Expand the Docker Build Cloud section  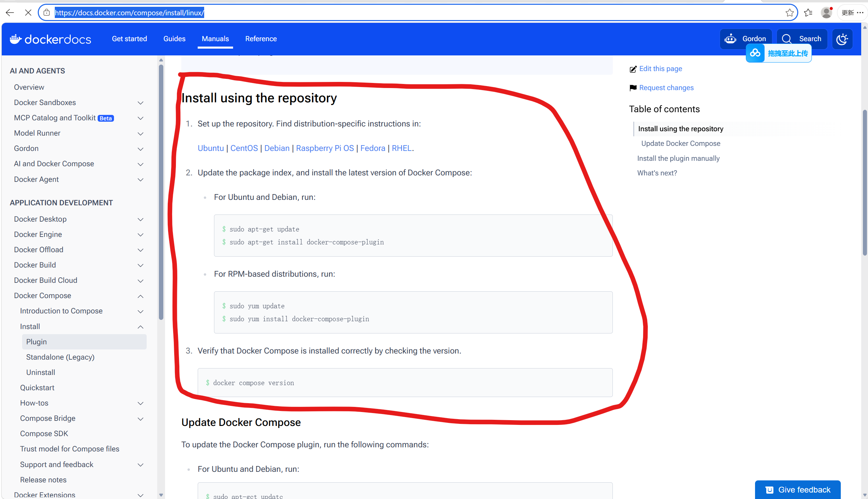point(140,281)
